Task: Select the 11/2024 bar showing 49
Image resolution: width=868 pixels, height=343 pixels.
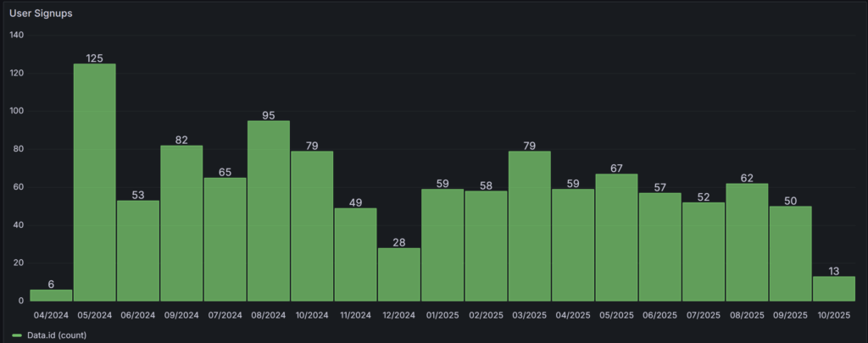Action: (x=355, y=254)
